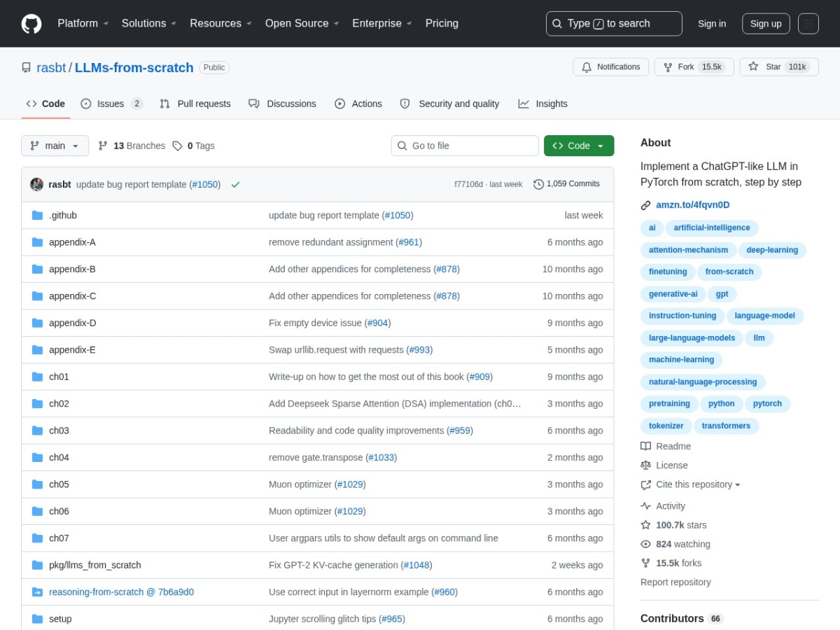The image size is (840, 630).
Task: Click the star icon beside 100.7k stars
Action: (645, 525)
